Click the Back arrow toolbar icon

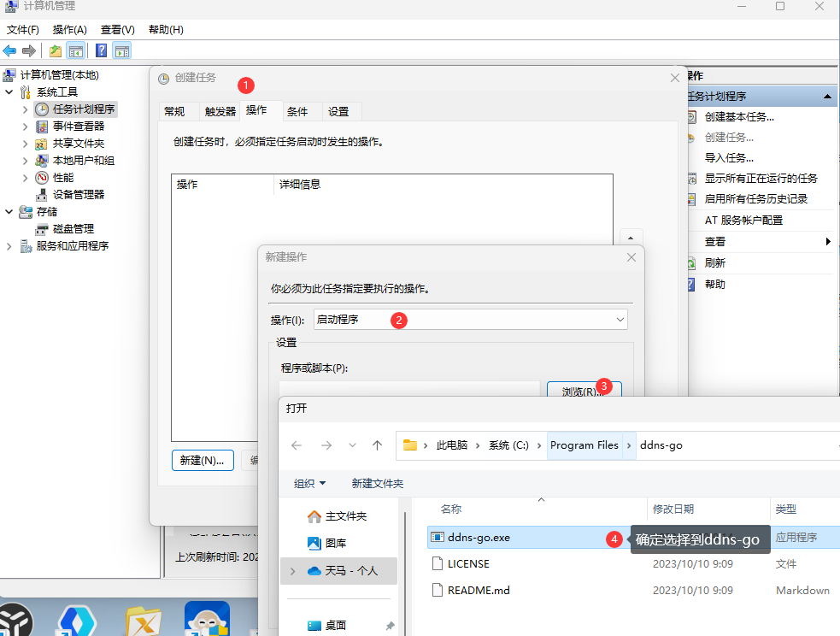(9, 51)
